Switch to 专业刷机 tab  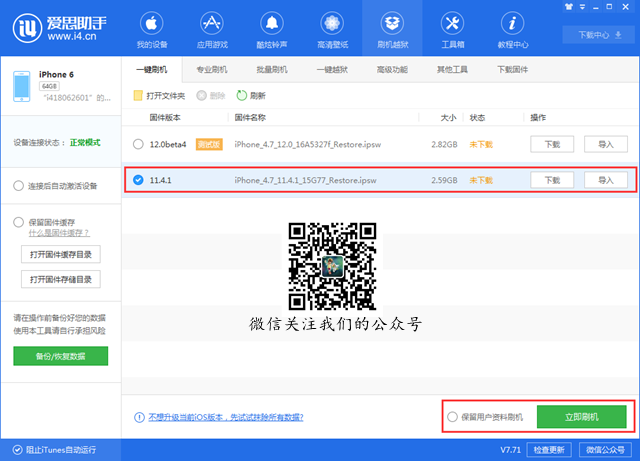point(212,70)
